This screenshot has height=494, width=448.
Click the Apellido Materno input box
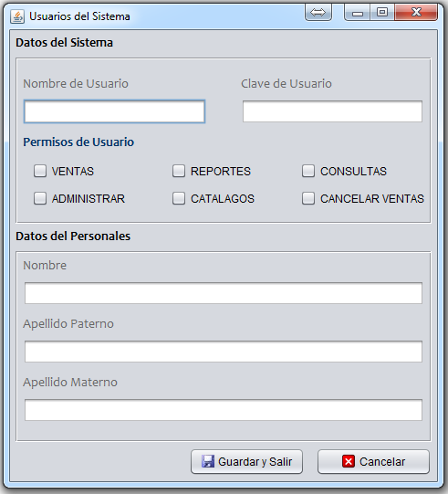coord(224,410)
